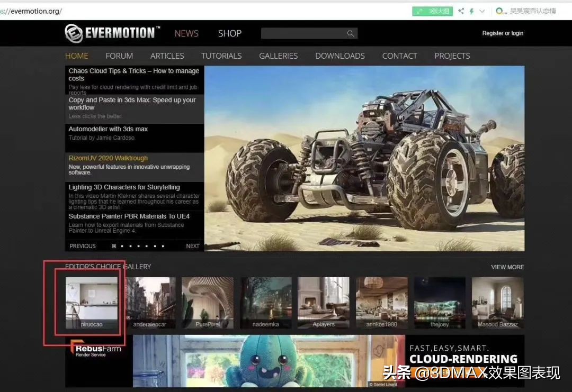Viewport: 572px width, 392px height.
Task: Open Copy and Paste in 3ds Max article
Action: pos(134,110)
